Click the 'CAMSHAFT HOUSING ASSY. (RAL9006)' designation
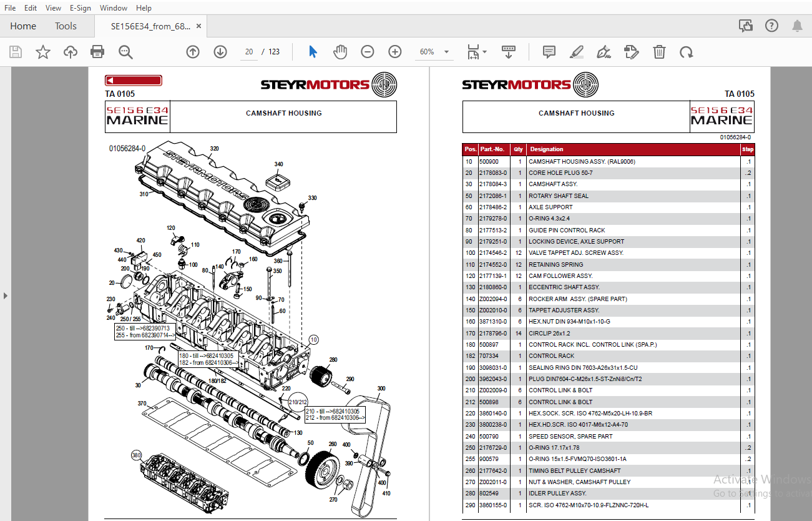The height and width of the screenshot is (521, 812). click(x=582, y=161)
